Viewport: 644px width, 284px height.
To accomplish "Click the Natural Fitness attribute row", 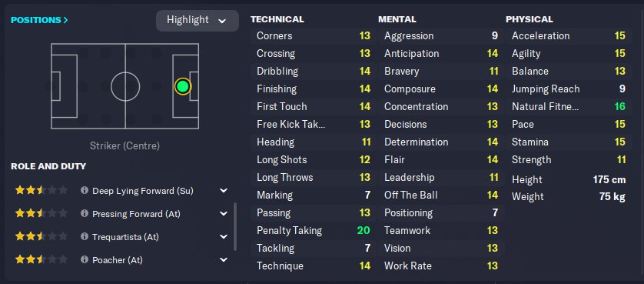I will (568, 107).
